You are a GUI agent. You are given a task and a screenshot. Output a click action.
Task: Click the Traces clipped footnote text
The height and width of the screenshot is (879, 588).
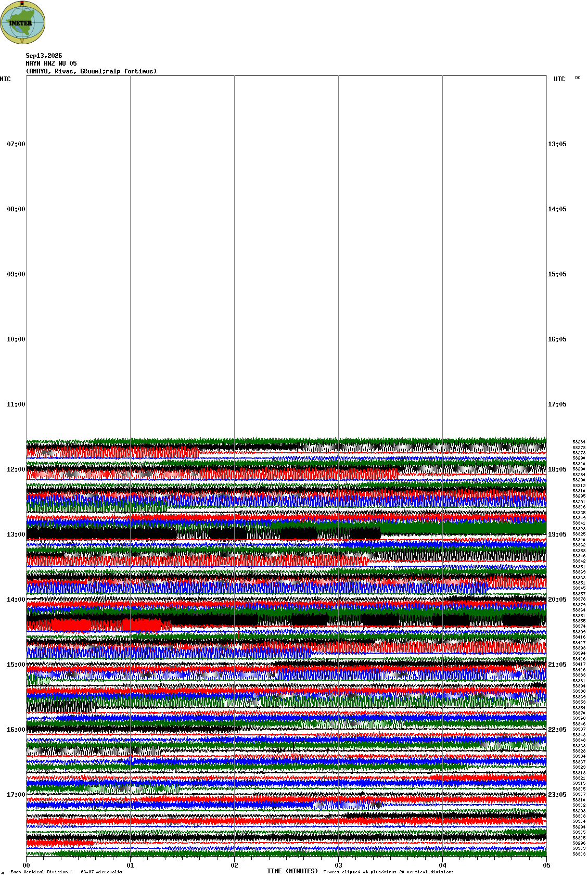point(388,872)
